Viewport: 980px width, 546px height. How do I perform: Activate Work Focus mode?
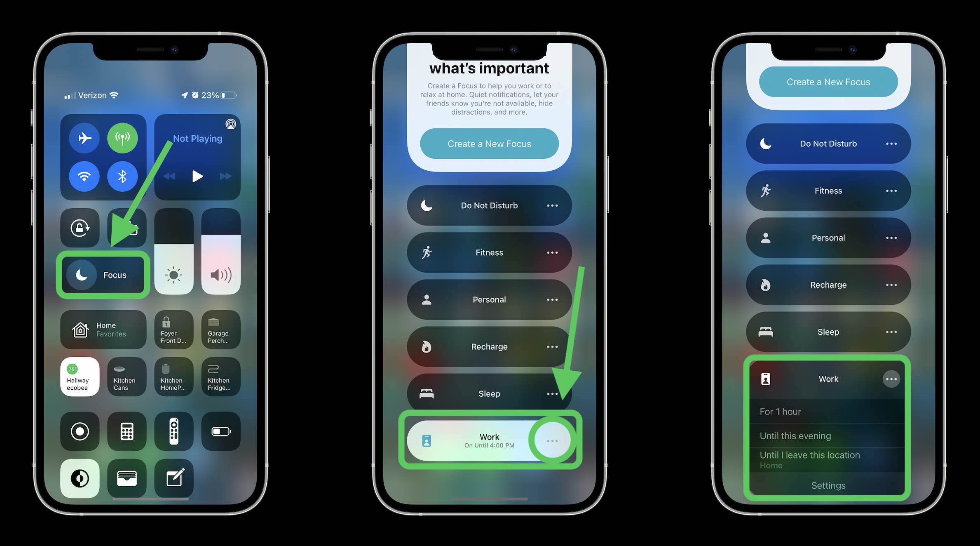[x=488, y=440]
